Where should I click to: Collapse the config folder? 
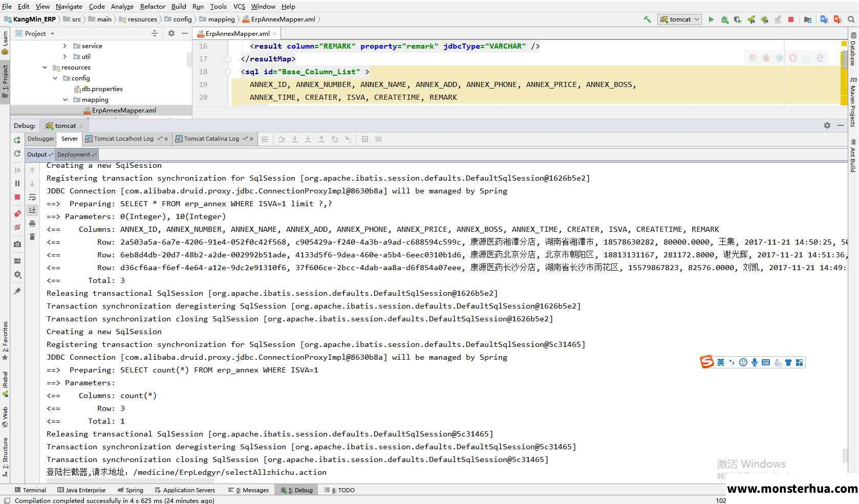tap(55, 78)
